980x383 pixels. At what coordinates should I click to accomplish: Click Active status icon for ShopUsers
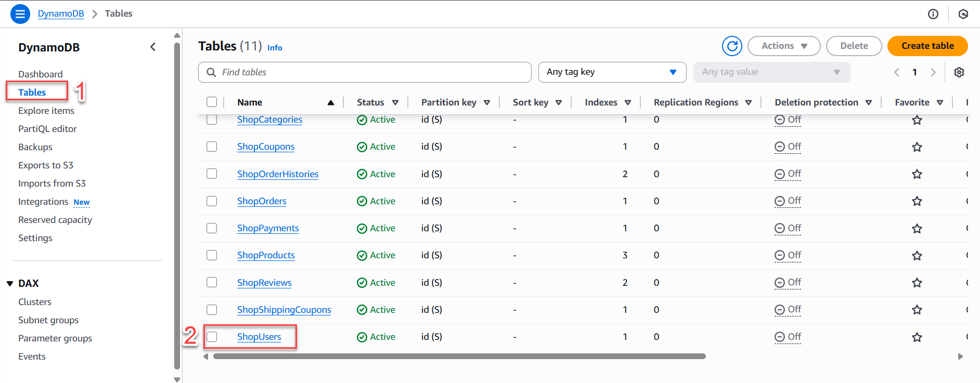point(362,337)
